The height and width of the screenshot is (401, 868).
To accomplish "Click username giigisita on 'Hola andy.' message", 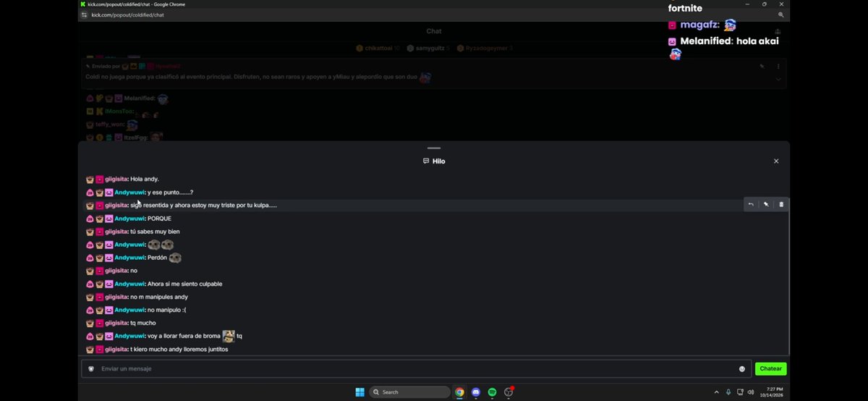I will [116, 179].
